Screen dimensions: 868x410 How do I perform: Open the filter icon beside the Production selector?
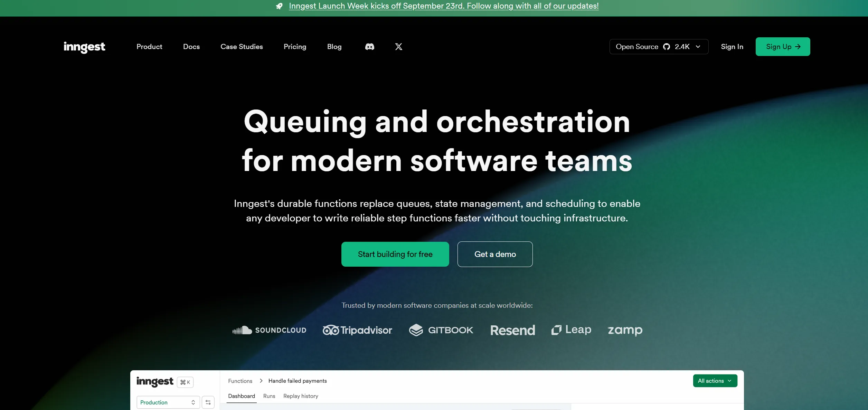(x=208, y=402)
